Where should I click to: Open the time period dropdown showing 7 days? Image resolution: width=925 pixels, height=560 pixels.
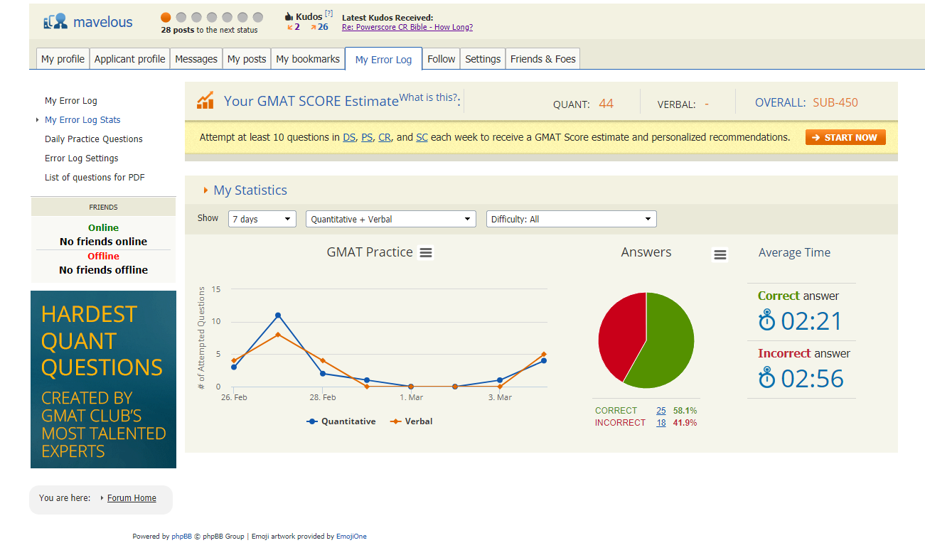click(x=262, y=219)
